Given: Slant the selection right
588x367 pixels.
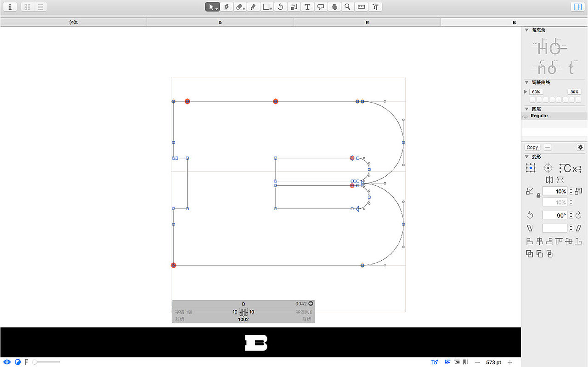Looking at the screenshot, I should [x=578, y=228].
